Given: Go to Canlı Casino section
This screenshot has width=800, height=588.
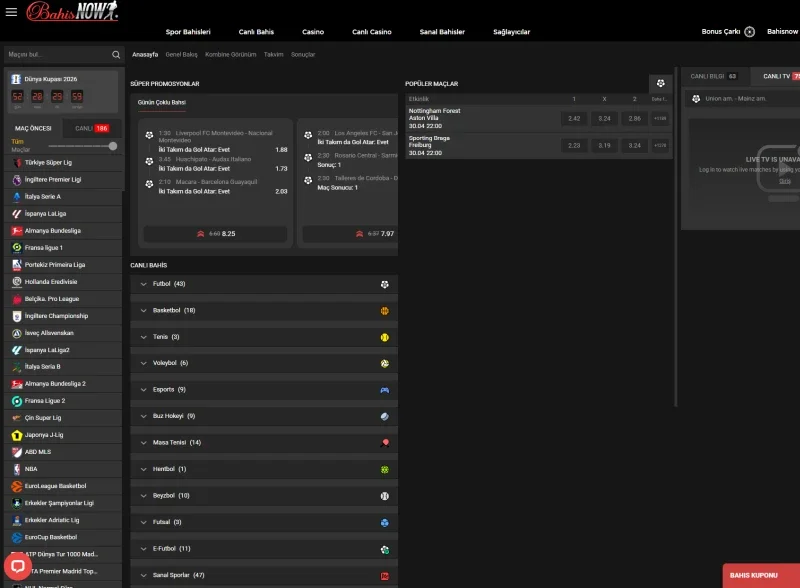Looking at the screenshot, I should [x=371, y=32].
